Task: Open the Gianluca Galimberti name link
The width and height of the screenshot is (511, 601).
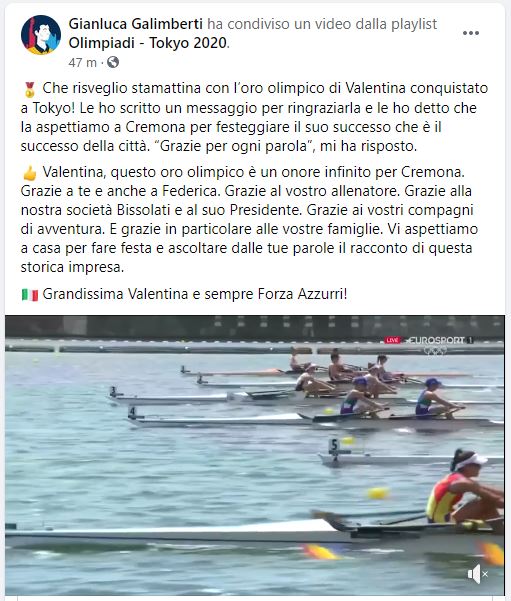Action: [x=136, y=24]
